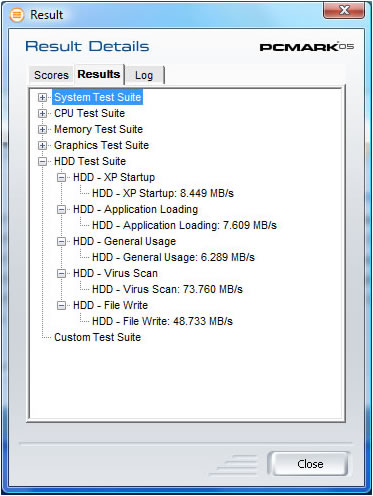Select the HDD - Virus Scan parent row

click(x=115, y=273)
